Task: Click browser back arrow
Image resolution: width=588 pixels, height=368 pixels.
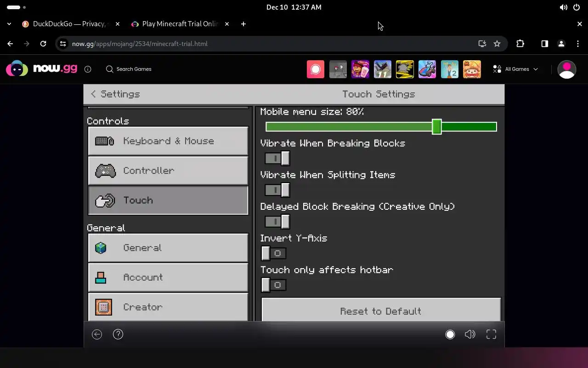Action: [x=10, y=44]
